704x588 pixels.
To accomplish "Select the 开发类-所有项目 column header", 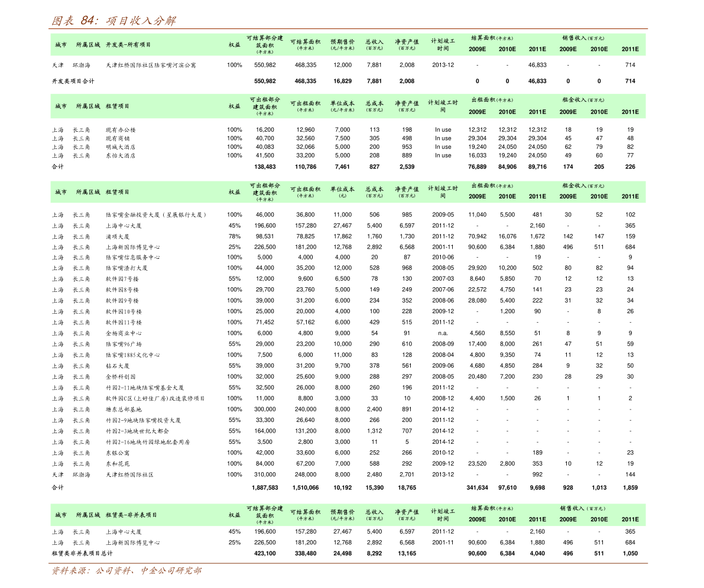I will [x=128, y=45].
